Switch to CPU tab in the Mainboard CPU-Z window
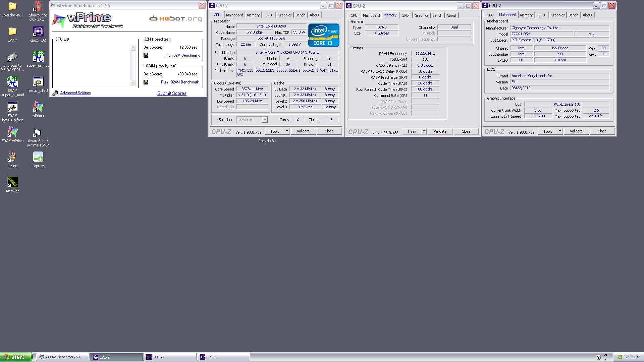 tap(490, 15)
